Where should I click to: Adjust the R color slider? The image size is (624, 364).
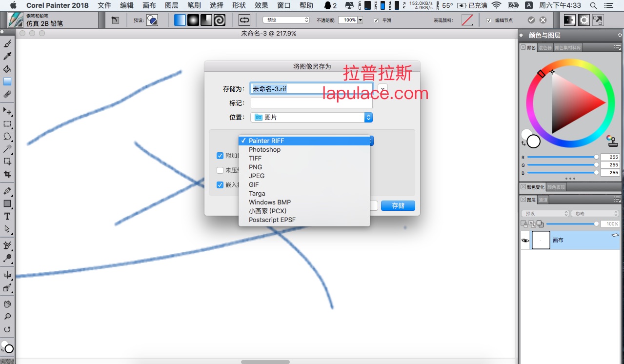pos(562,157)
